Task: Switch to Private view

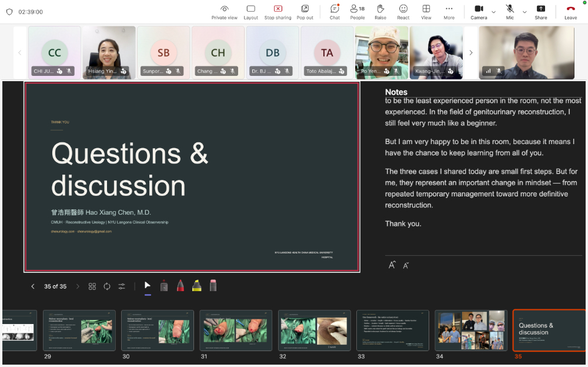Action: tap(224, 12)
